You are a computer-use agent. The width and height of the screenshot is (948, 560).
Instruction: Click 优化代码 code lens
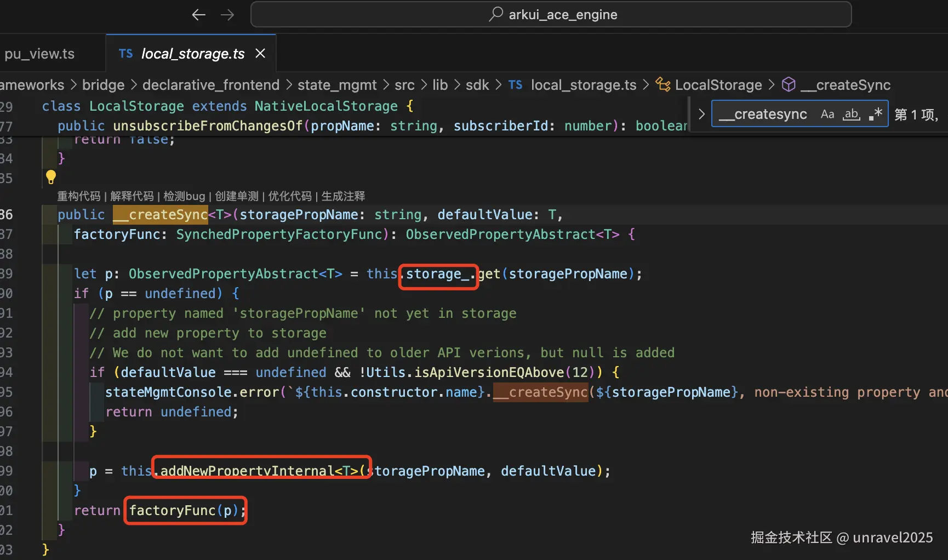(x=290, y=196)
